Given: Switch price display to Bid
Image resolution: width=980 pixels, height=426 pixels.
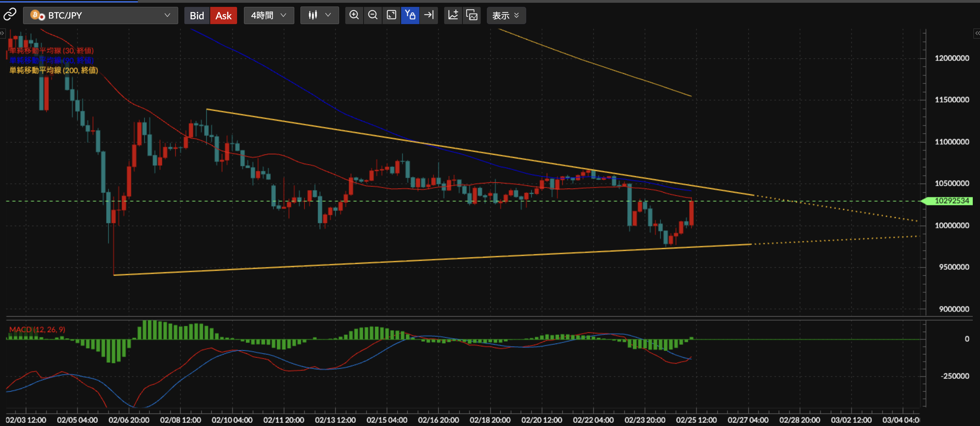Looking at the screenshot, I should [x=197, y=15].
